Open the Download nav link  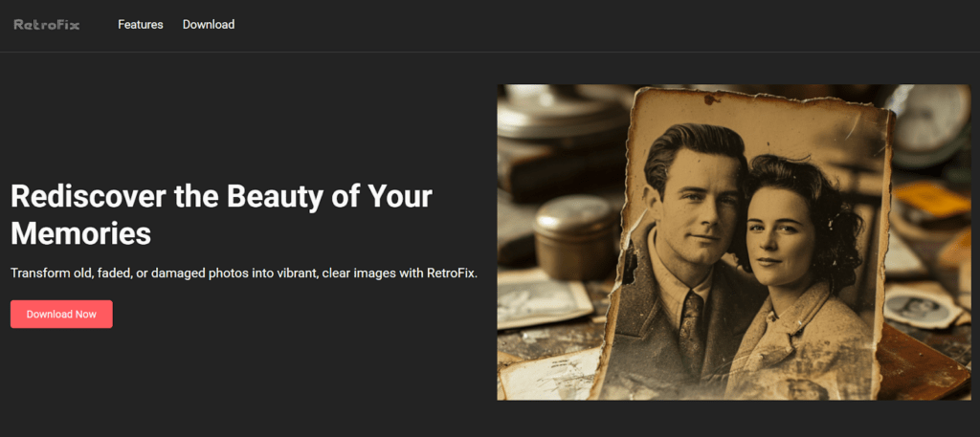tap(209, 25)
